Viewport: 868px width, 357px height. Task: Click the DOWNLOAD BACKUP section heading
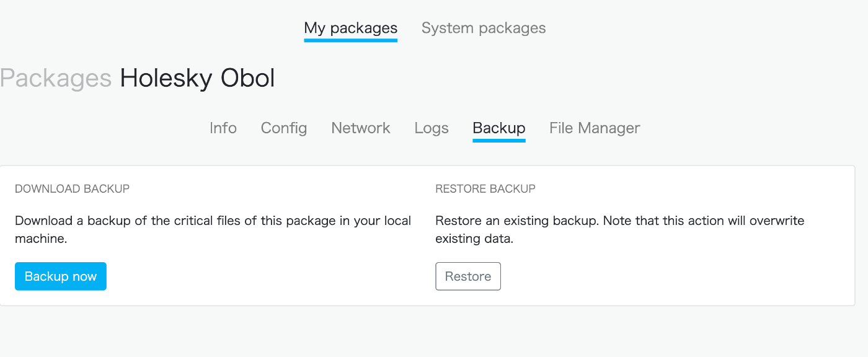coord(73,188)
